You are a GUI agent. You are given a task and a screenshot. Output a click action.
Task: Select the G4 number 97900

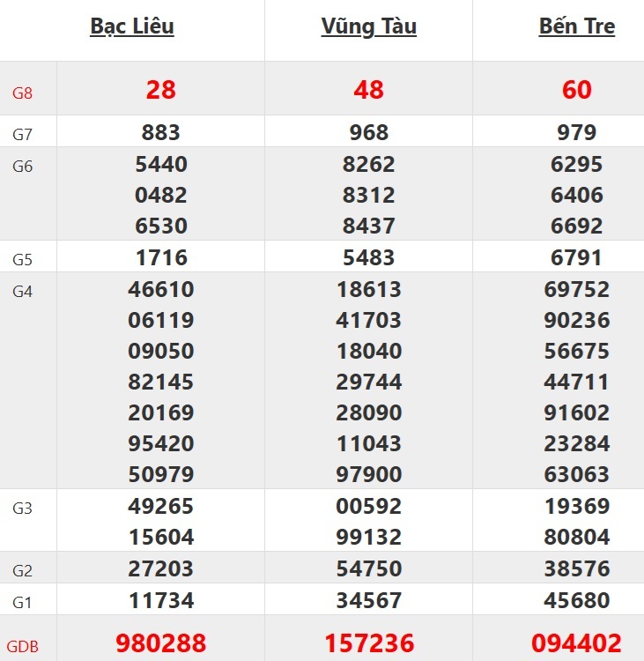[368, 474]
